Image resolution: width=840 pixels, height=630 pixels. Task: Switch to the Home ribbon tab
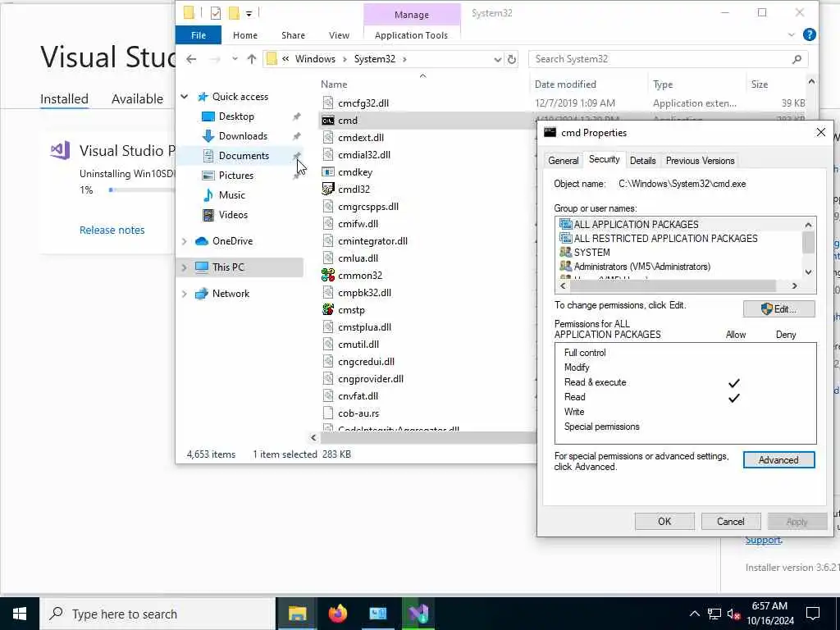(244, 35)
